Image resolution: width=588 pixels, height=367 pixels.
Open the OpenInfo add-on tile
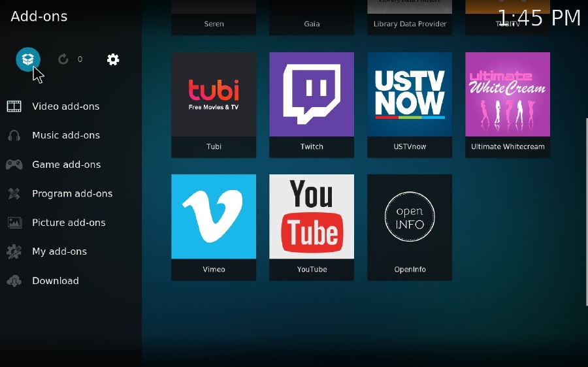pyautogui.click(x=410, y=227)
